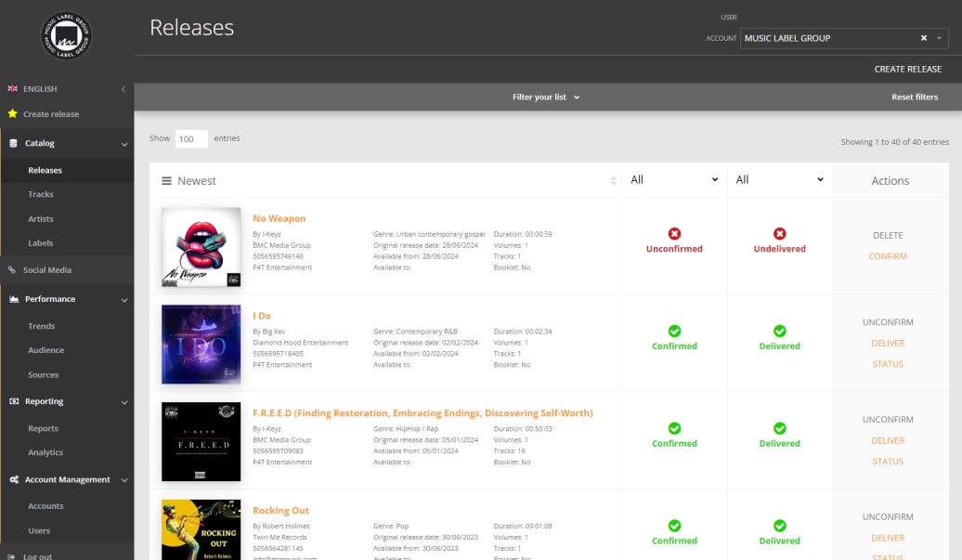Click the CREATE RELEASE button
Screen dimensions: 962x560
pyautogui.click(x=907, y=69)
